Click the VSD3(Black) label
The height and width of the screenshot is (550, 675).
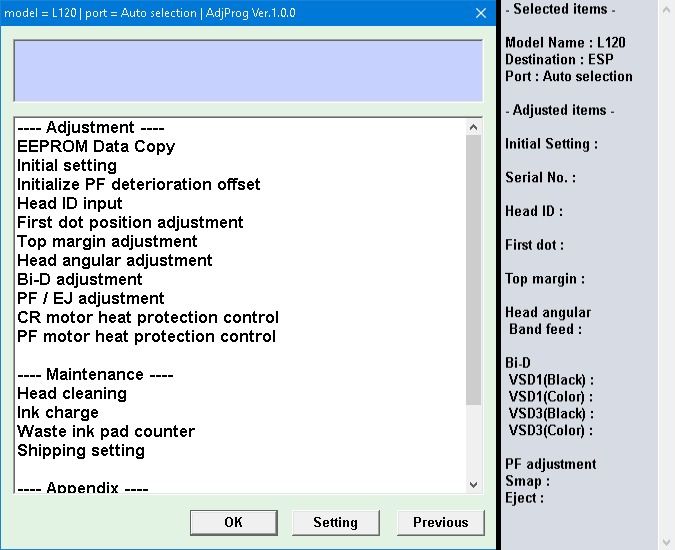pyautogui.click(x=551, y=414)
